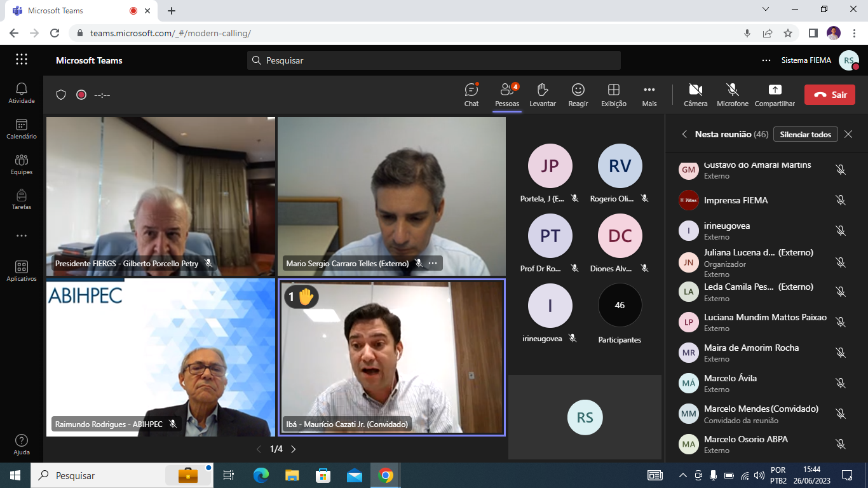This screenshot has width=868, height=488.
Task: Open a new browser tab
Action: (172, 11)
